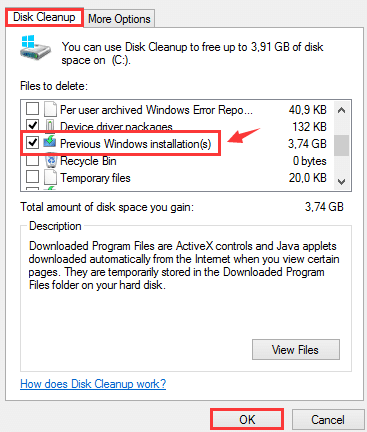Uncheck Previous Windows installation(s) checkbox

(x=32, y=143)
